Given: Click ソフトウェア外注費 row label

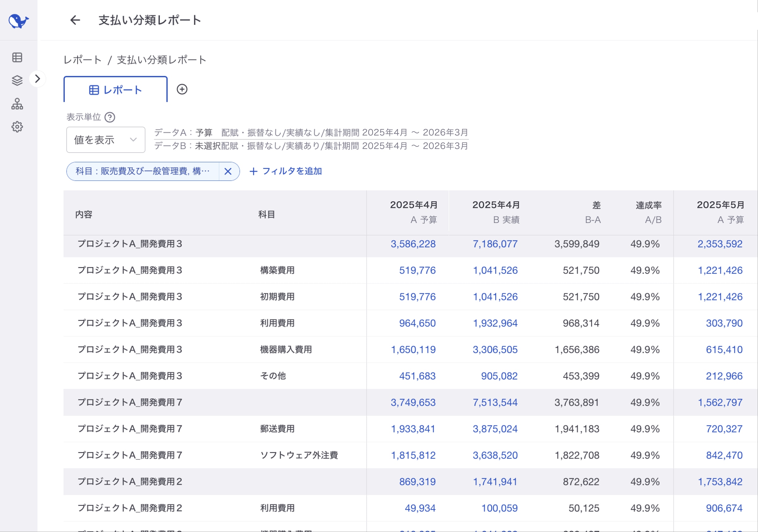Looking at the screenshot, I should coord(299,455).
